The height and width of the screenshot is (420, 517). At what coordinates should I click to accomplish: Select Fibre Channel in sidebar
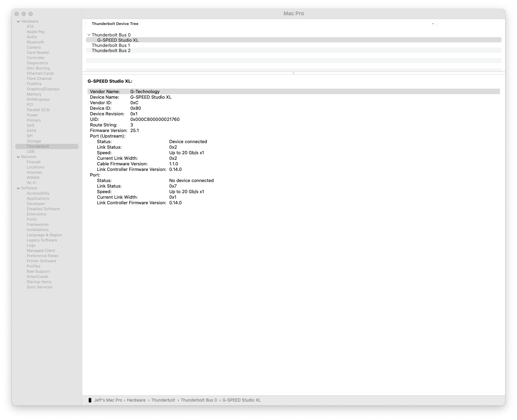click(39, 79)
